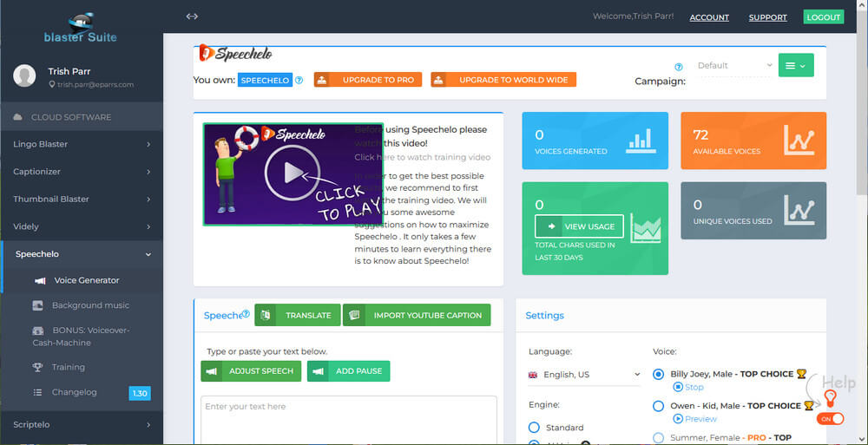
Task: Click Trish Parr's profile avatar
Action: coord(24,75)
